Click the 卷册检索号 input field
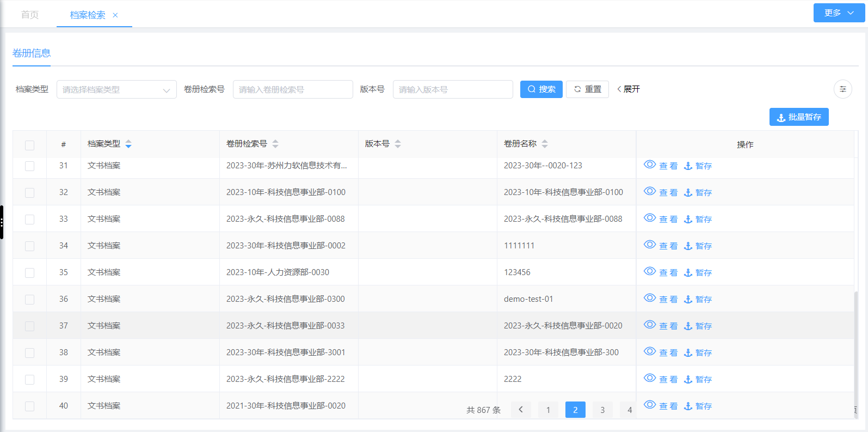 point(293,89)
